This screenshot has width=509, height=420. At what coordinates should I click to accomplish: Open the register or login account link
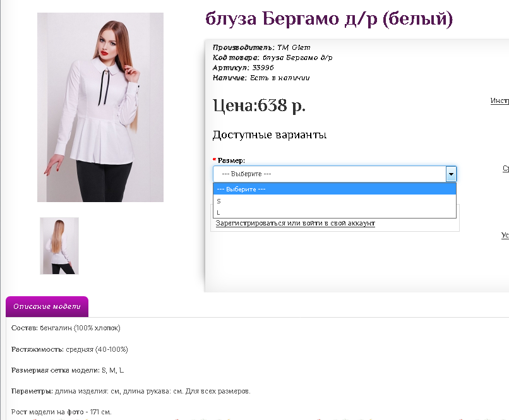(295, 224)
